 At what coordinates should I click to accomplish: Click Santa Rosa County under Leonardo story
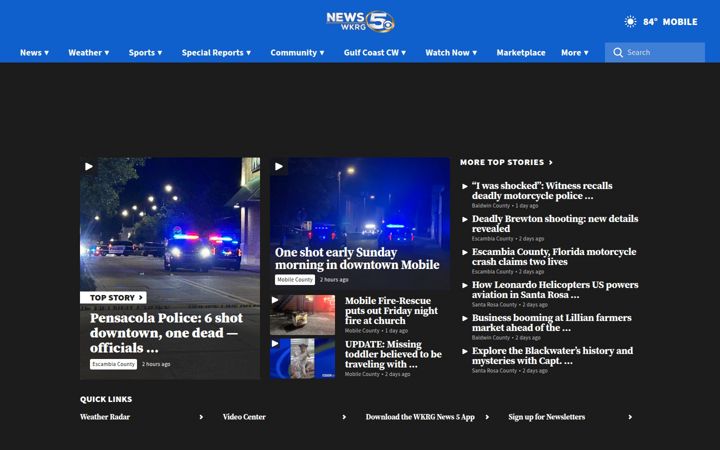[494, 305]
